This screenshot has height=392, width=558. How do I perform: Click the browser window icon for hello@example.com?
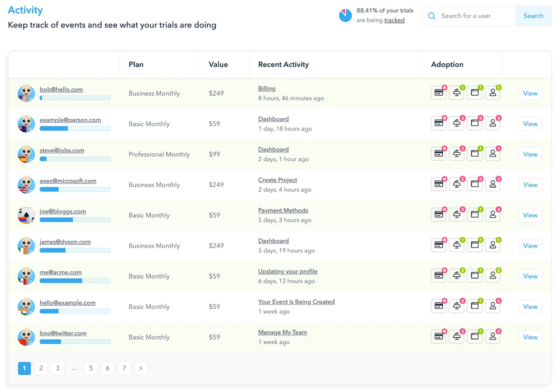pyautogui.click(x=475, y=307)
